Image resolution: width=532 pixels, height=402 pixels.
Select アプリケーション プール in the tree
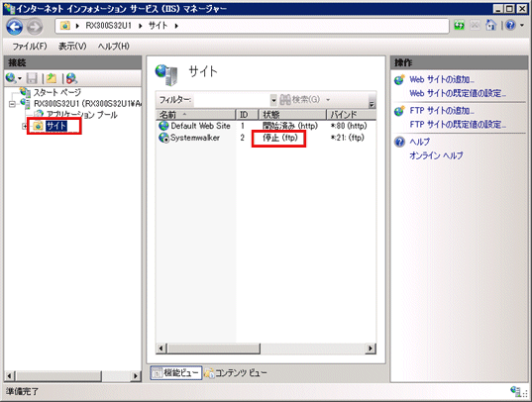coord(82,115)
